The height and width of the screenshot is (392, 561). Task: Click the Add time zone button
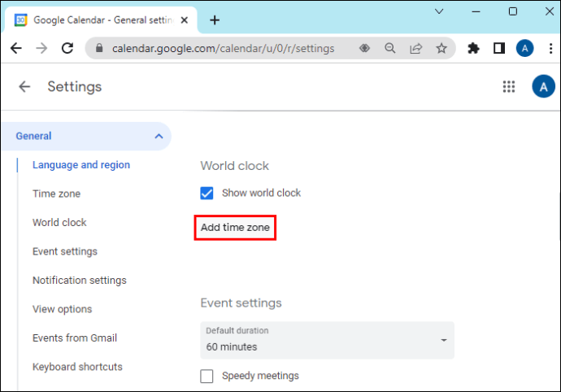235,228
